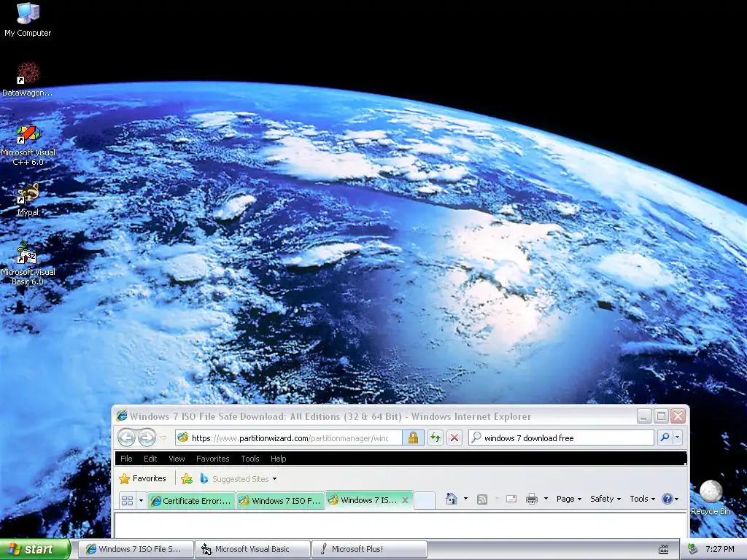Click the search box with 'windows 7 download free'

[x=561, y=437]
